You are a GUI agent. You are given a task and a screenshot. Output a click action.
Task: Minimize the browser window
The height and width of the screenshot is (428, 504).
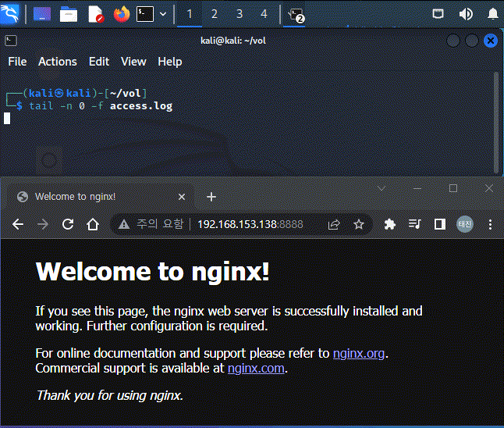point(417,188)
